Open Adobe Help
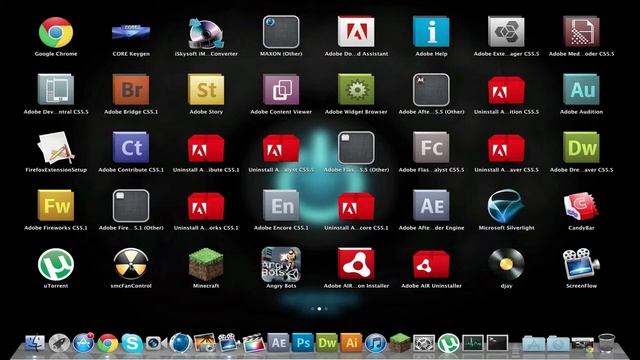This screenshot has width=640, height=360. pos(431,31)
